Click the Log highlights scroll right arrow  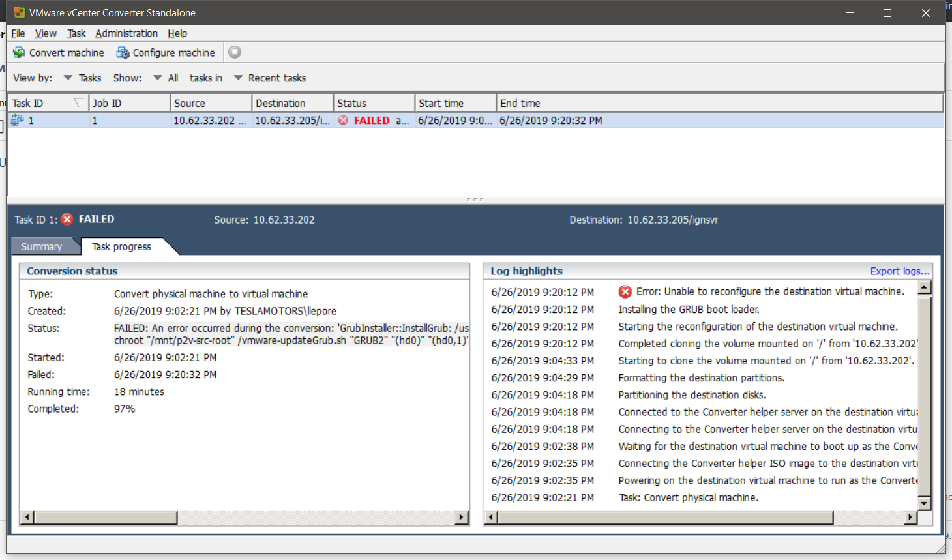(910, 518)
